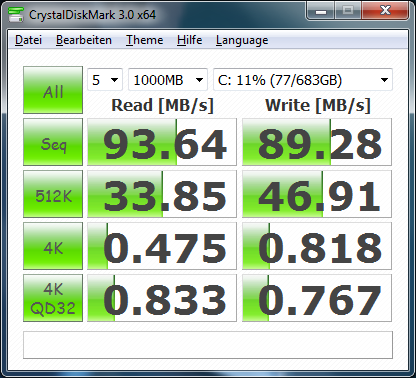Start the 4K test button
416x378 pixels.
[x=53, y=246]
